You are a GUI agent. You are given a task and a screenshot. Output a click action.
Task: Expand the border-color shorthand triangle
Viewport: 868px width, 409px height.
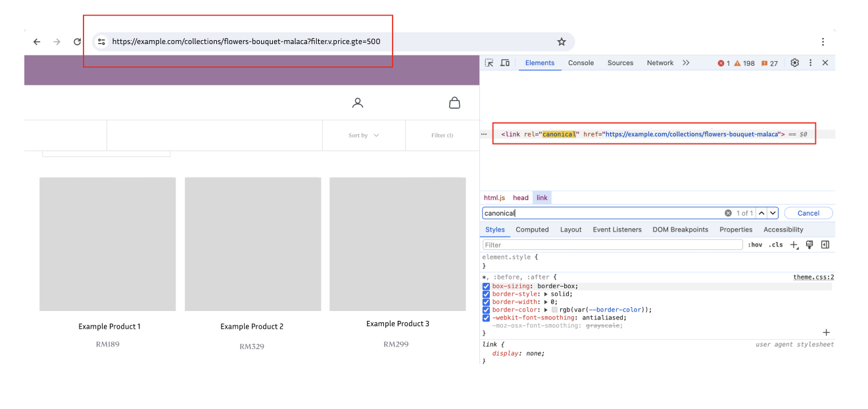point(546,310)
